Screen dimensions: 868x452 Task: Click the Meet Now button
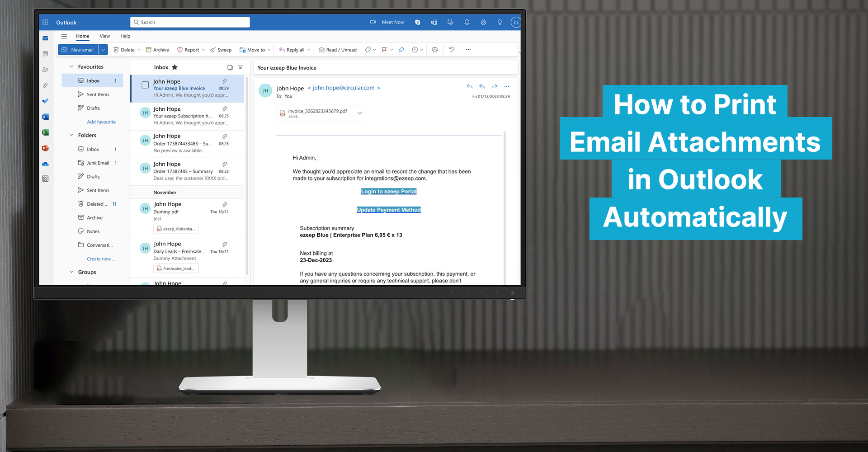coord(387,22)
